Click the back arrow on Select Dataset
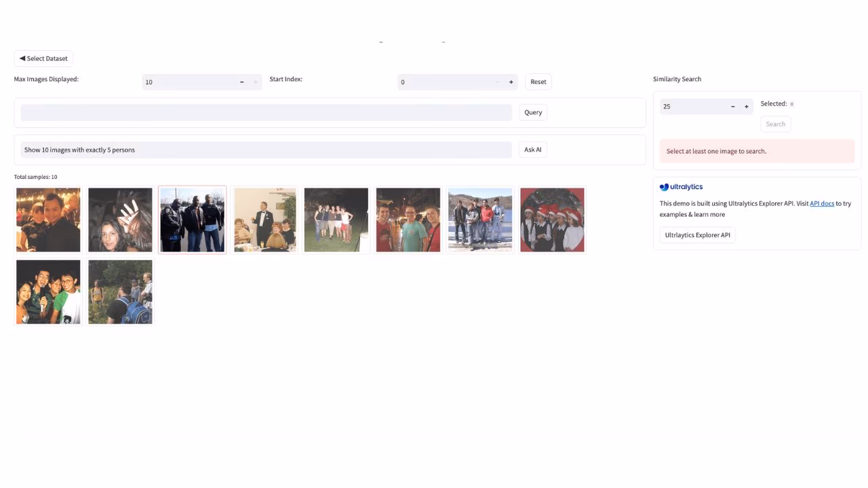The height and width of the screenshot is (488, 868). 21,58
